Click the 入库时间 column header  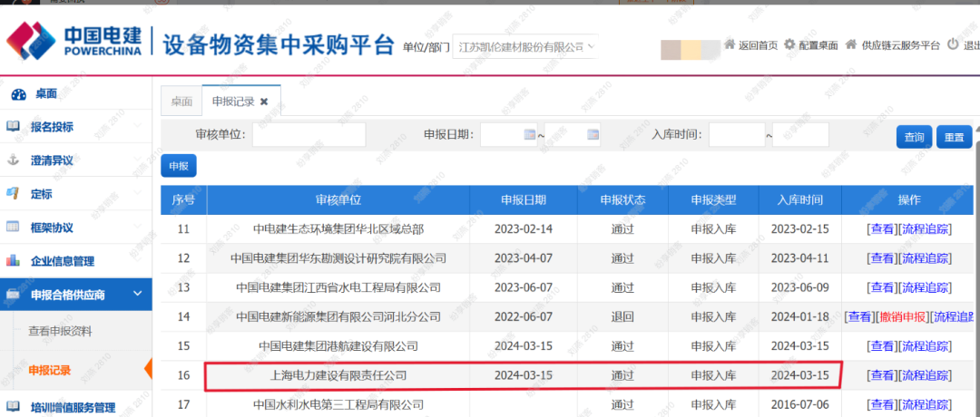pos(800,199)
